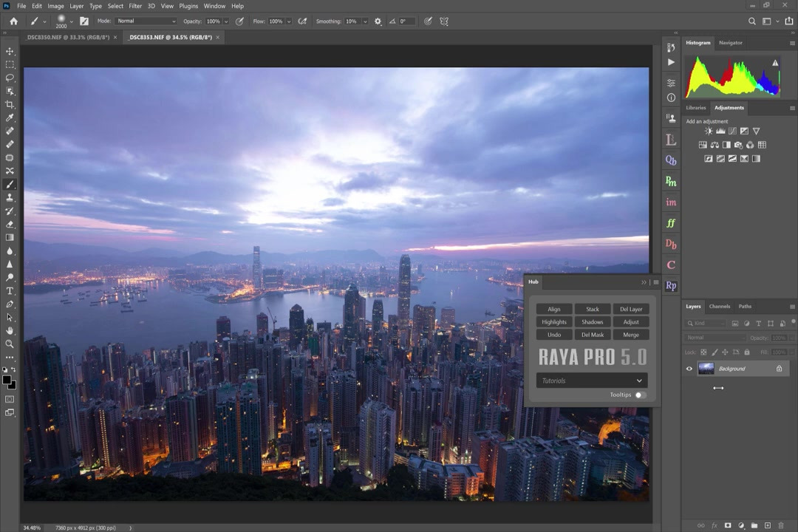Screen dimensions: 798x532
Task: Open the brush Mode dropdown
Action: pos(146,21)
